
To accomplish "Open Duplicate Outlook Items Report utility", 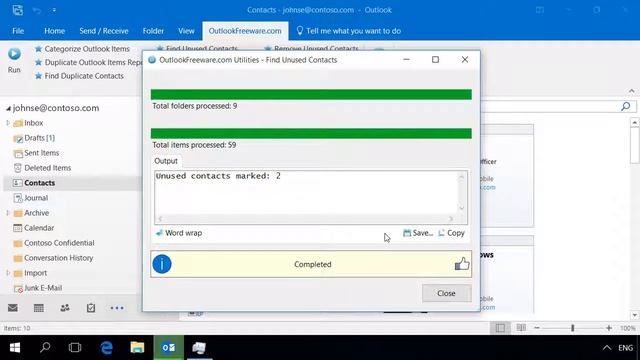I will [89, 62].
